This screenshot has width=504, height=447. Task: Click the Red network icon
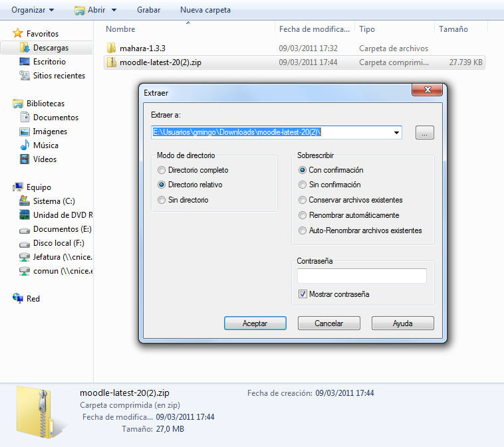pyautogui.click(x=18, y=299)
